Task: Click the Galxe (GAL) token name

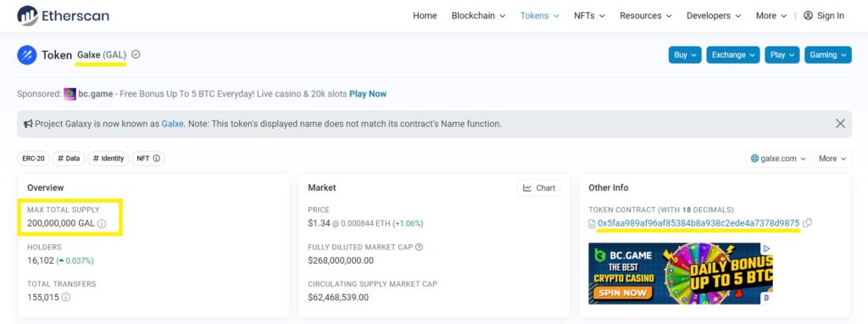Action: click(x=102, y=55)
